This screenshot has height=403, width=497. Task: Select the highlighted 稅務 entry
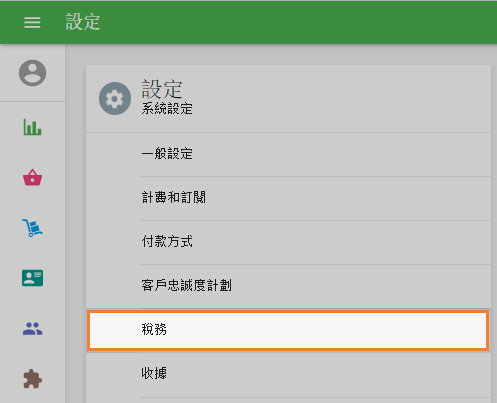288,330
